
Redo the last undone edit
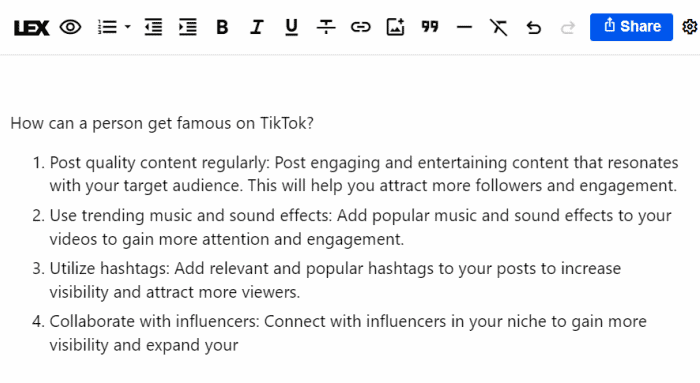click(568, 28)
